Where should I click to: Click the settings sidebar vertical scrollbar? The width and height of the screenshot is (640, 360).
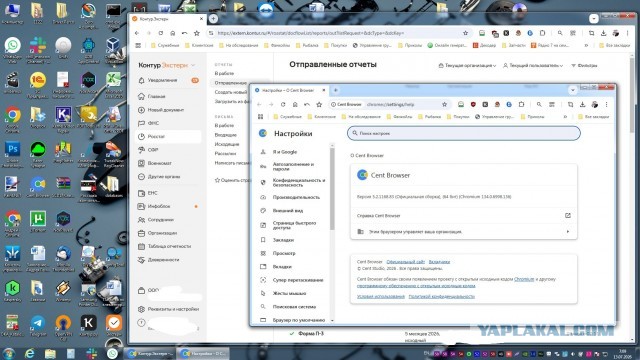pos(332,188)
